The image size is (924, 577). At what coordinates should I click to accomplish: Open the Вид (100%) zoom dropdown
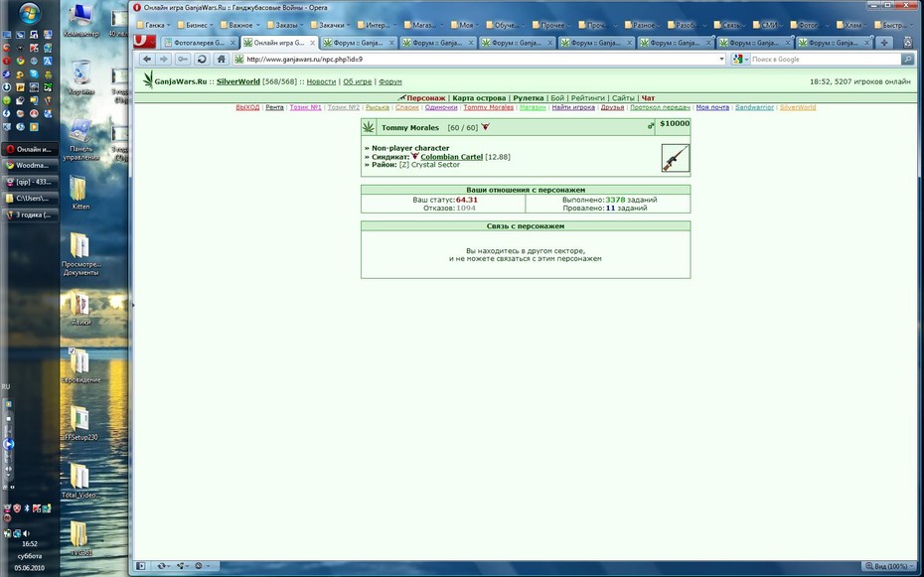[890, 566]
